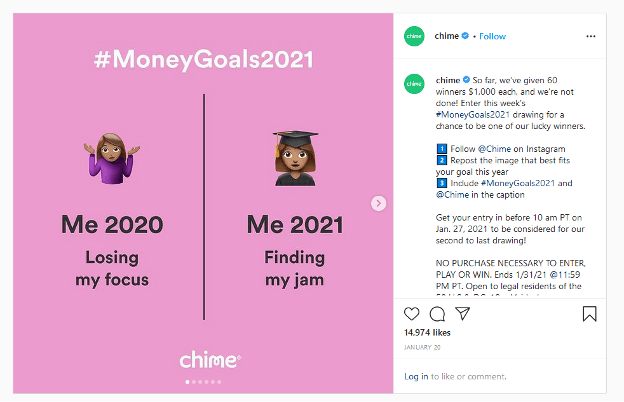Open the three-dot more options menu
The width and height of the screenshot is (624, 402).
click(591, 36)
